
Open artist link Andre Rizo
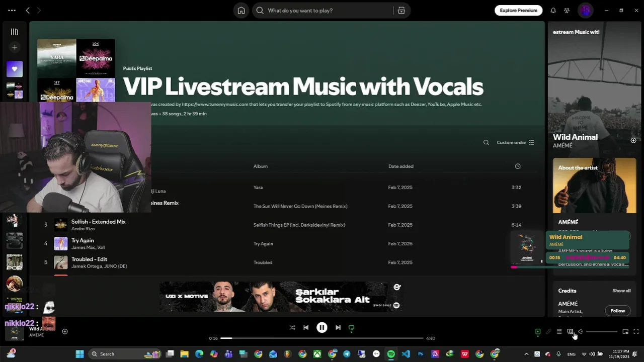pos(83,229)
